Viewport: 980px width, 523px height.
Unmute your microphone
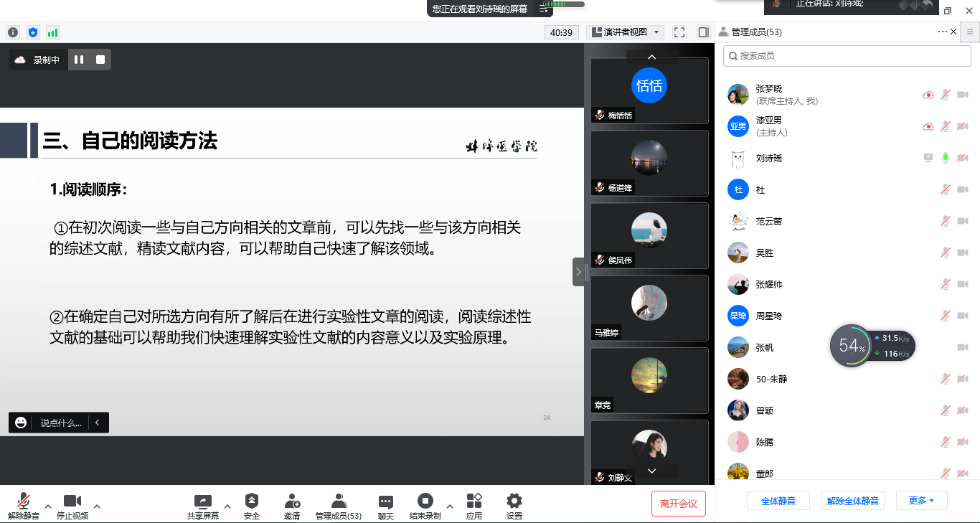pyautogui.click(x=24, y=501)
